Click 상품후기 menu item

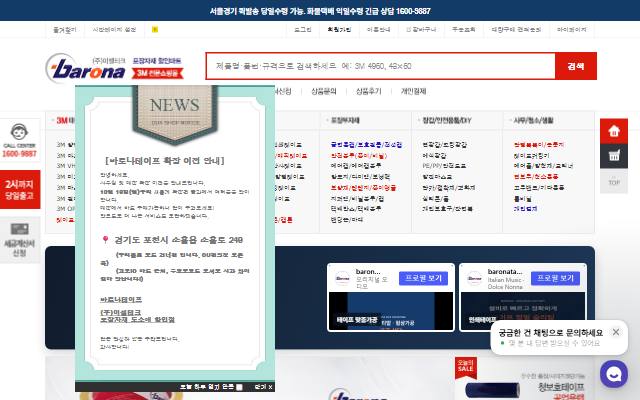click(369, 91)
